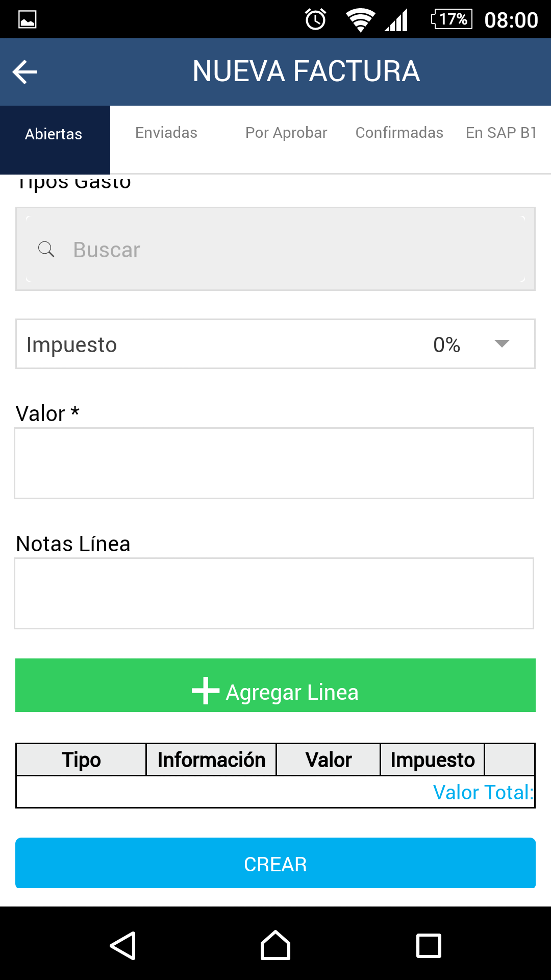Click the Valor input field
Image resolution: width=551 pixels, height=980 pixels.
click(x=274, y=463)
